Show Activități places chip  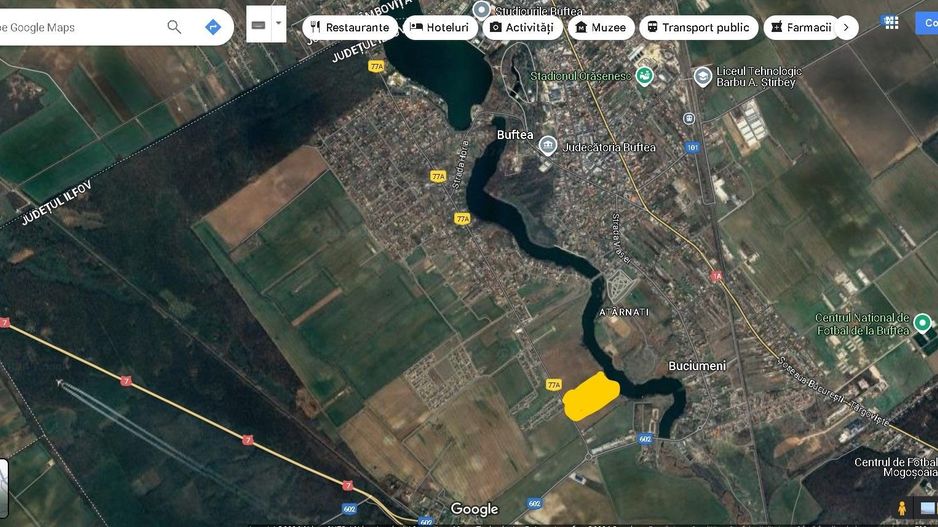point(522,28)
